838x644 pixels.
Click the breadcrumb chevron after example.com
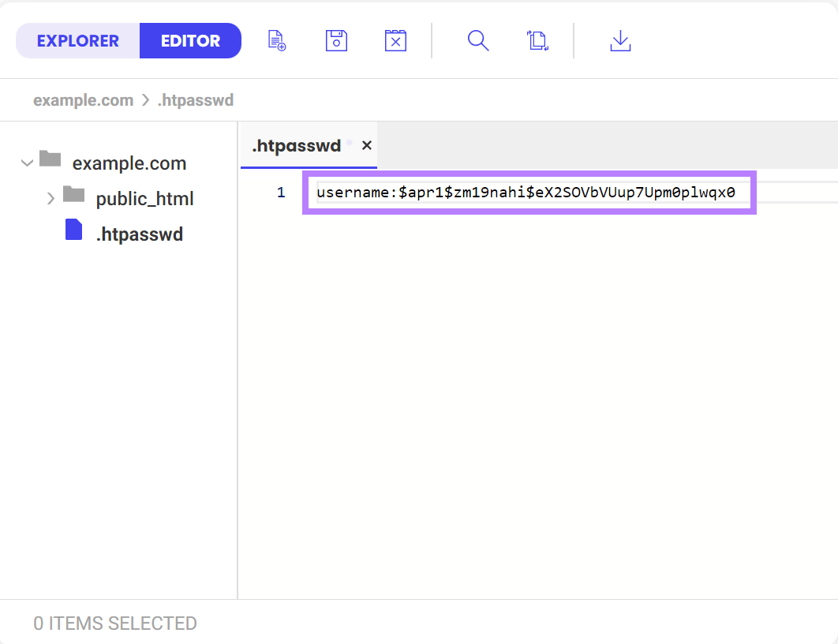click(x=145, y=99)
